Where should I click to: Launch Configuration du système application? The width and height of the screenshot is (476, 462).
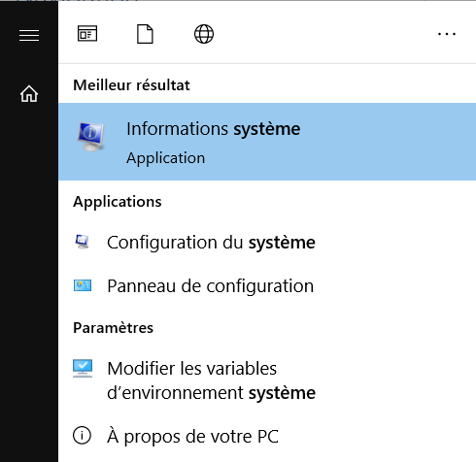click(267, 243)
